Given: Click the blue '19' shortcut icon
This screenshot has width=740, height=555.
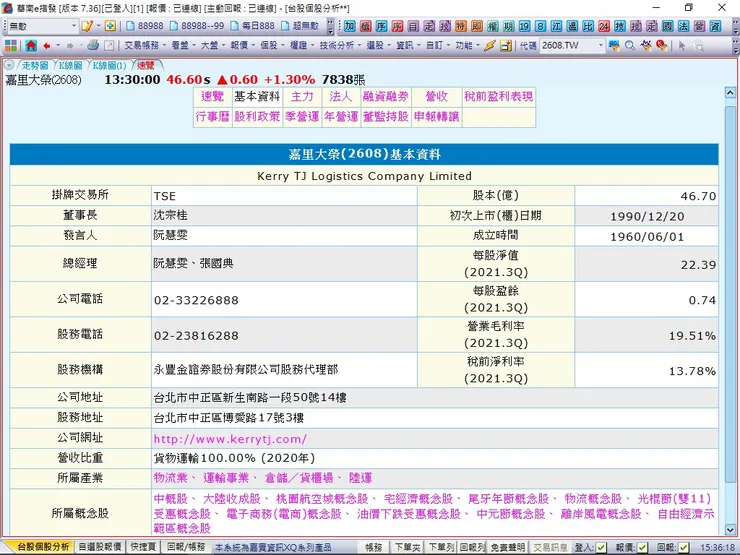Looking at the screenshot, I should (x=524, y=26).
